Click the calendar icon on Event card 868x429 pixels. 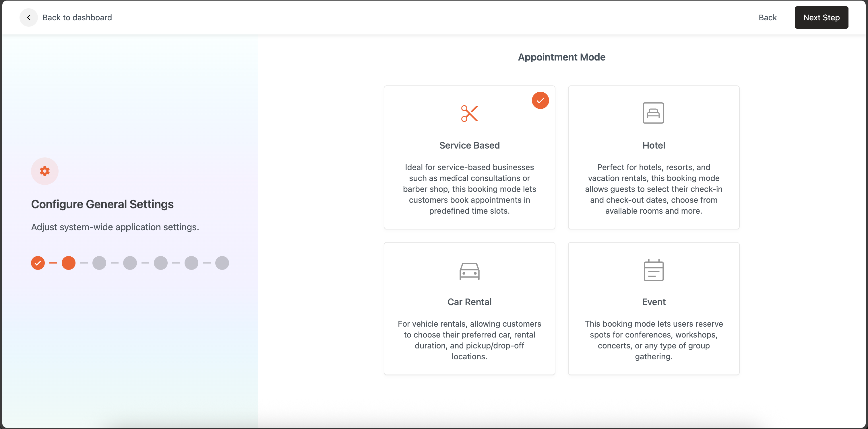pyautogui.click(x=653, y=270)
